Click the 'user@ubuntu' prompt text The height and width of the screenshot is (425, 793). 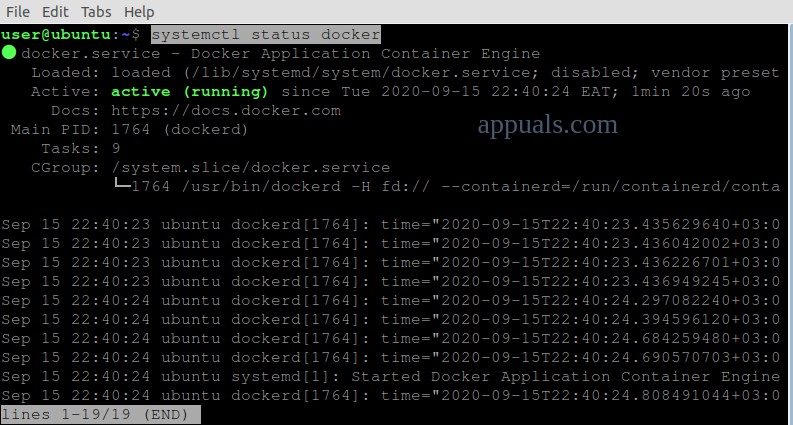(56, 35)
